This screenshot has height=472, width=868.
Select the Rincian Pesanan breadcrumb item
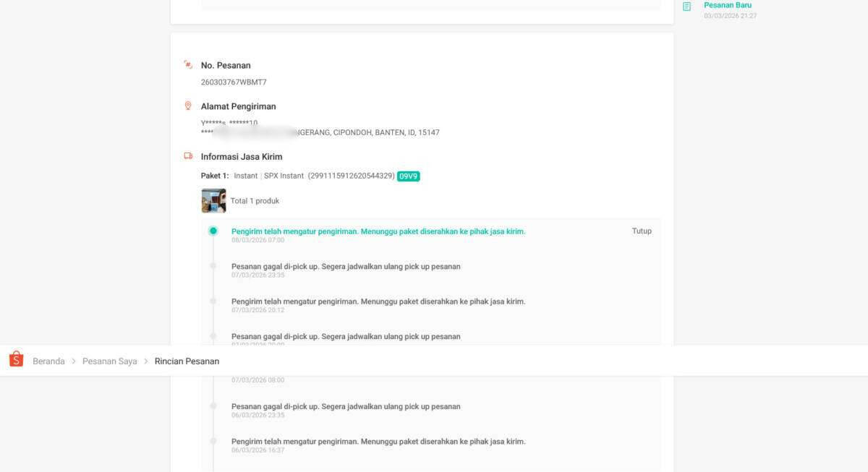(187, 361)
